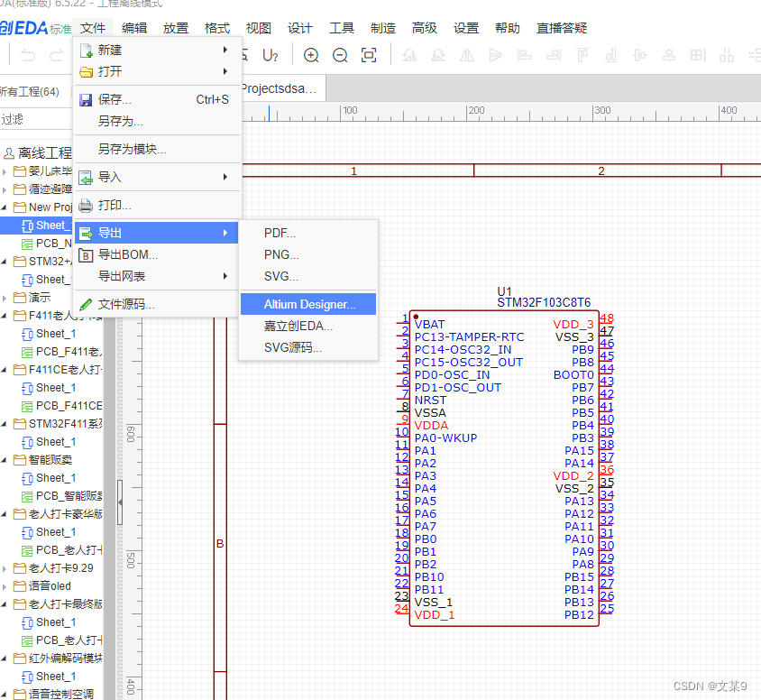Select the zoom out magnifier tool
This screenshot has width=761, height=700.
(338, 56)
